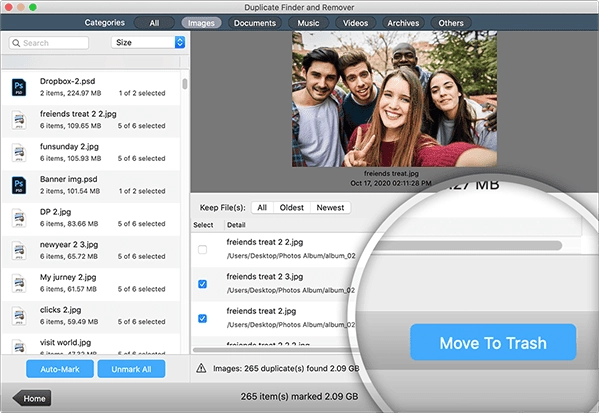Switch to the All category tab
Viewport: 599px width, 414px height.
(x=154, y=23)
